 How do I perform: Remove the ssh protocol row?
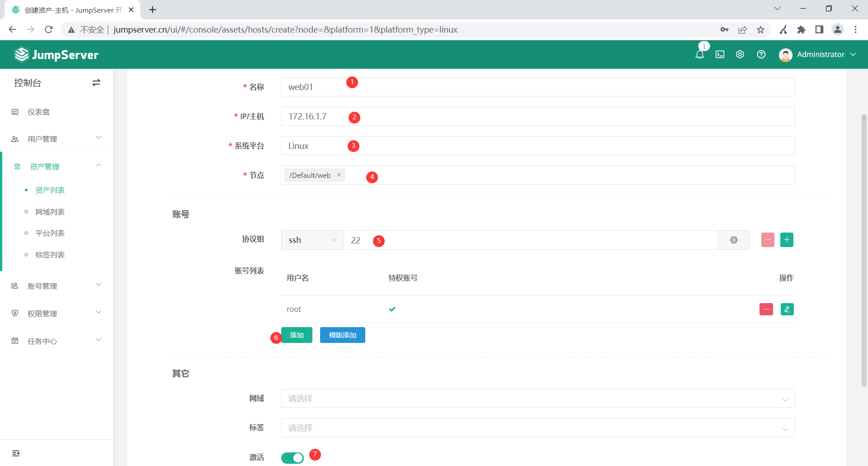coord(768,240)
